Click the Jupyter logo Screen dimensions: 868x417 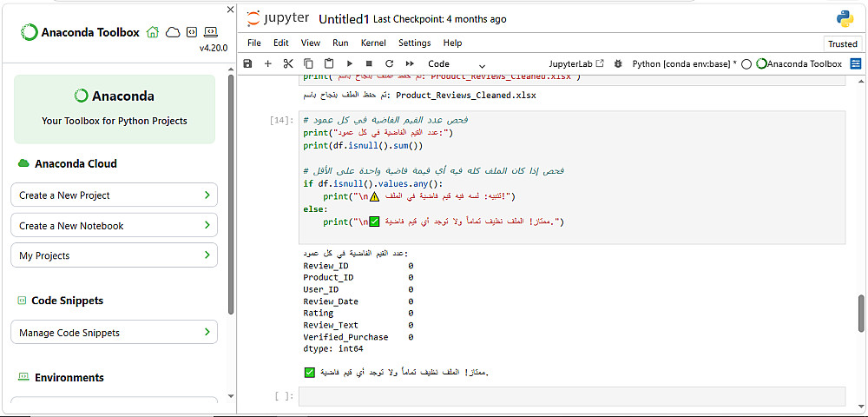[278, 18]
